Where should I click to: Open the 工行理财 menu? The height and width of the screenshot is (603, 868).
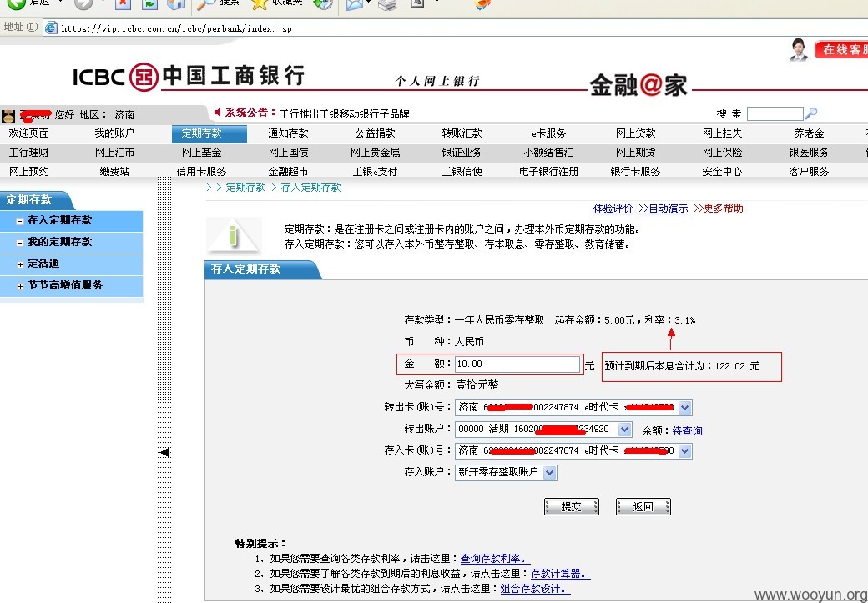[x=28, y=152]
